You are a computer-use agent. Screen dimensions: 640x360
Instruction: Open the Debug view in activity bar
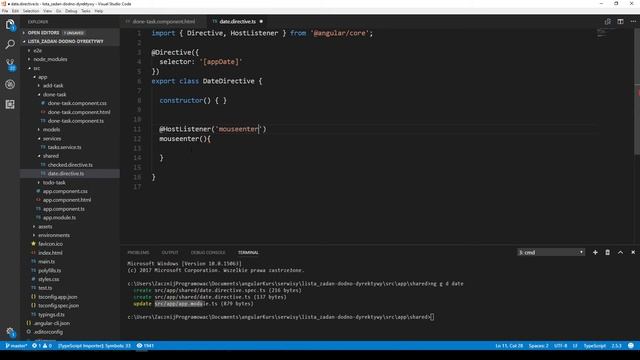coord(10,84)
